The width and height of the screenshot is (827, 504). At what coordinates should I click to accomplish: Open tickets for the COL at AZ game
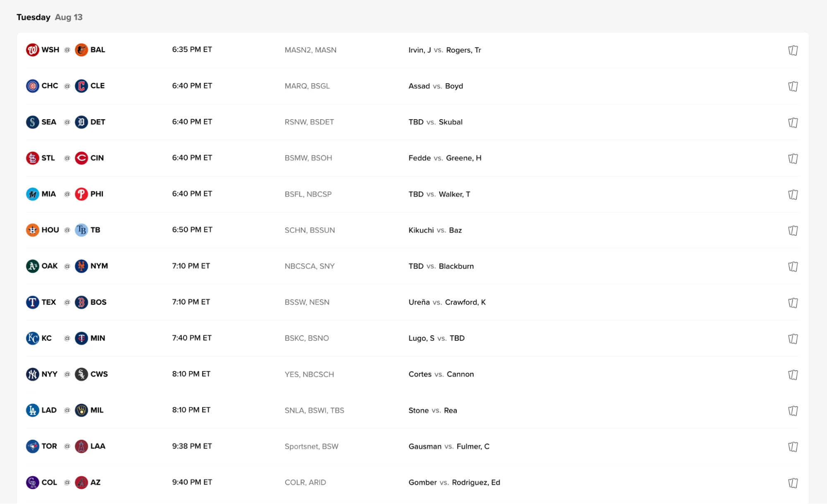click(x=793, y=482)
